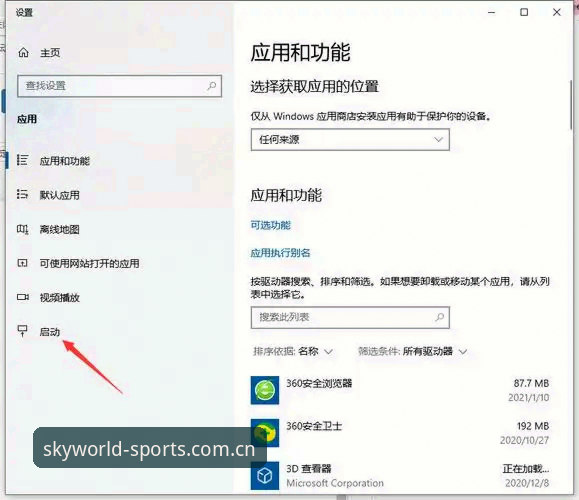Image resolution: width=579 pixels, height=500 pixels.
Task: Click the 2021/1/10 install date
Action: (x=528, y=397)
